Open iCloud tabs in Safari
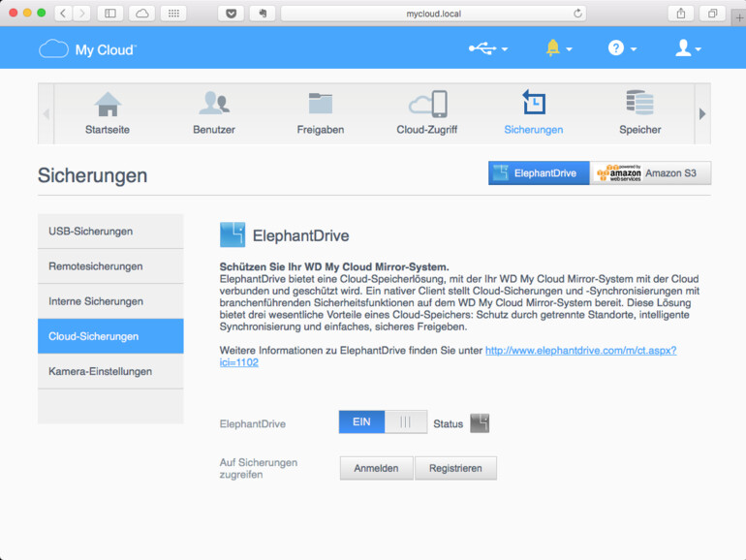 click(x=141, y=14)
